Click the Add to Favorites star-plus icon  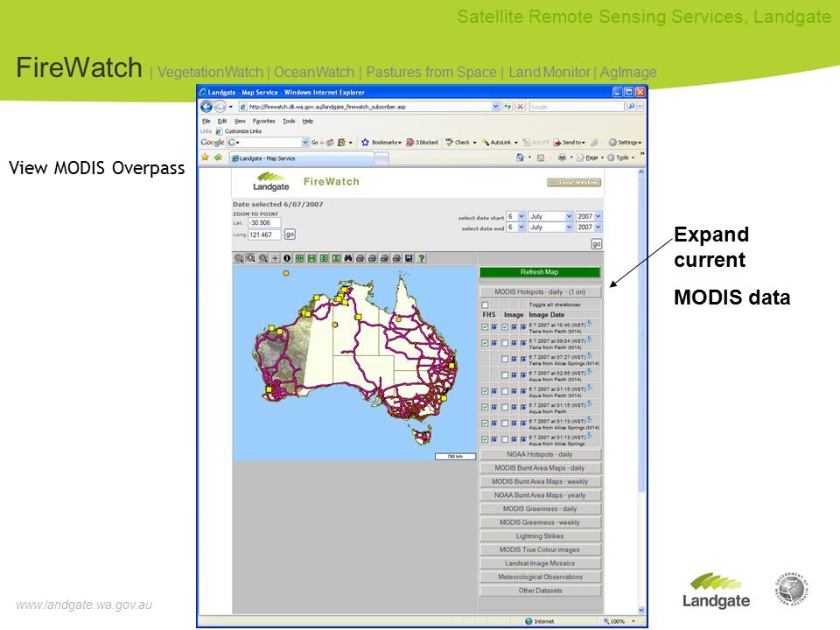218,157
